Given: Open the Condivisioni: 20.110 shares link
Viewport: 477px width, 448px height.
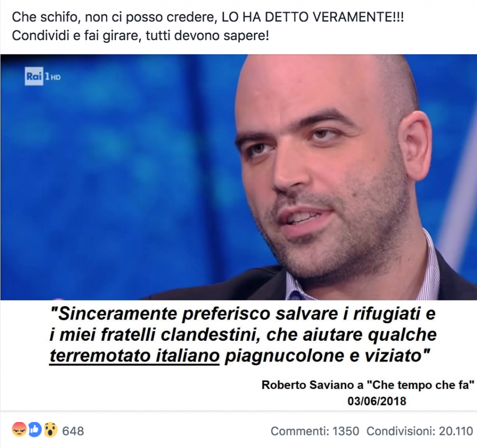Looking at the screenshot, I should point(420,431).
